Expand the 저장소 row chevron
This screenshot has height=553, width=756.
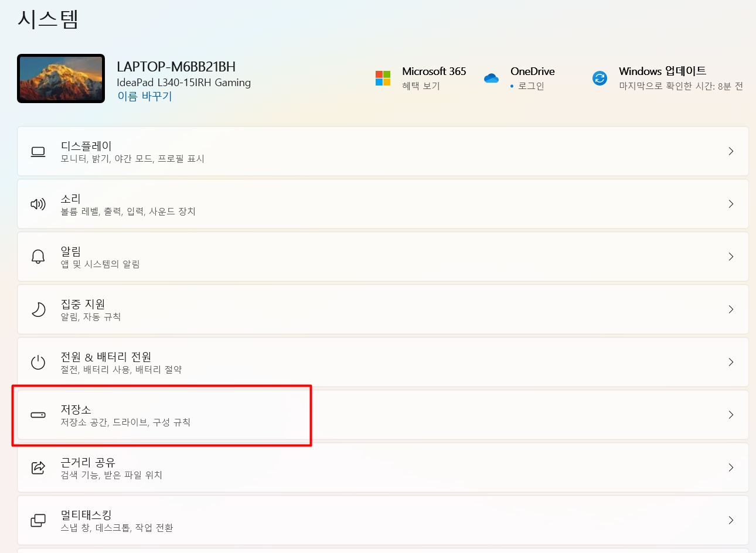[731, 415]
